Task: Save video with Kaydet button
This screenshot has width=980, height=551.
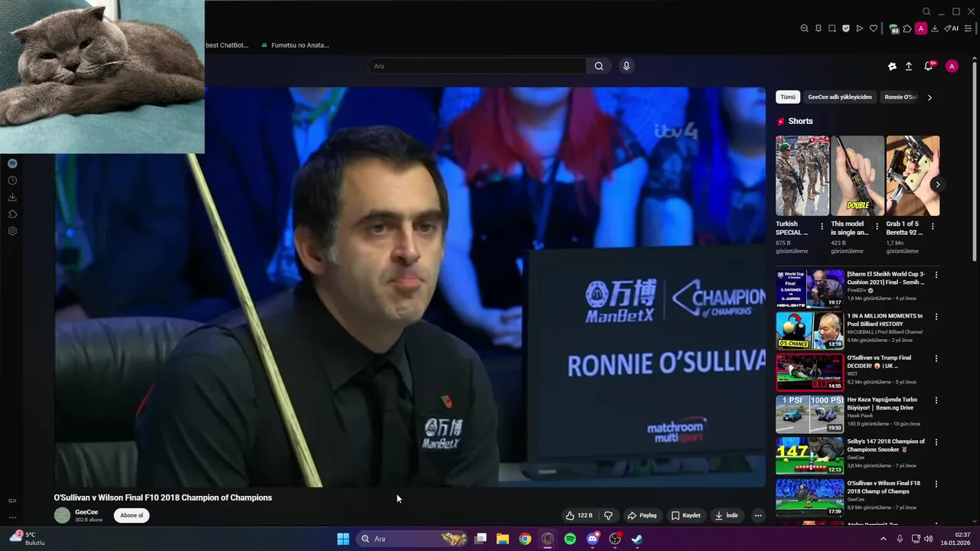Action: tap(686, 516)
